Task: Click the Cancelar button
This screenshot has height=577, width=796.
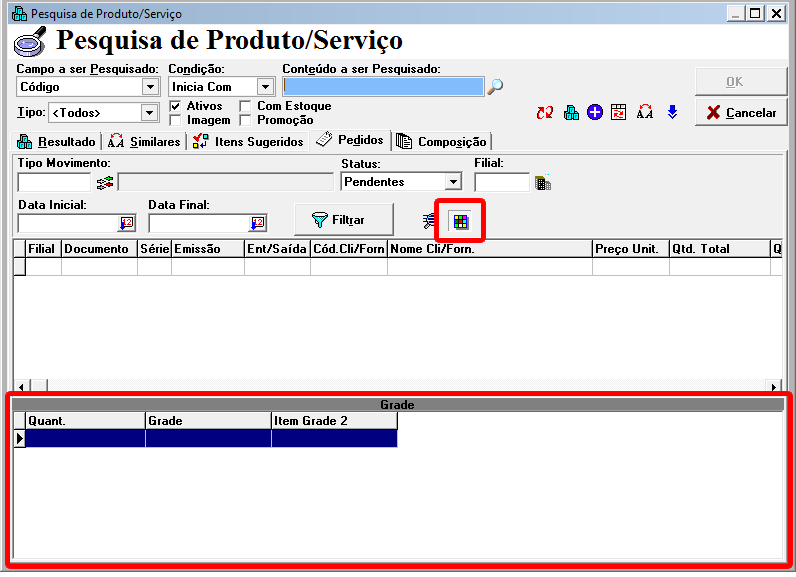Action: pos(741,113)
